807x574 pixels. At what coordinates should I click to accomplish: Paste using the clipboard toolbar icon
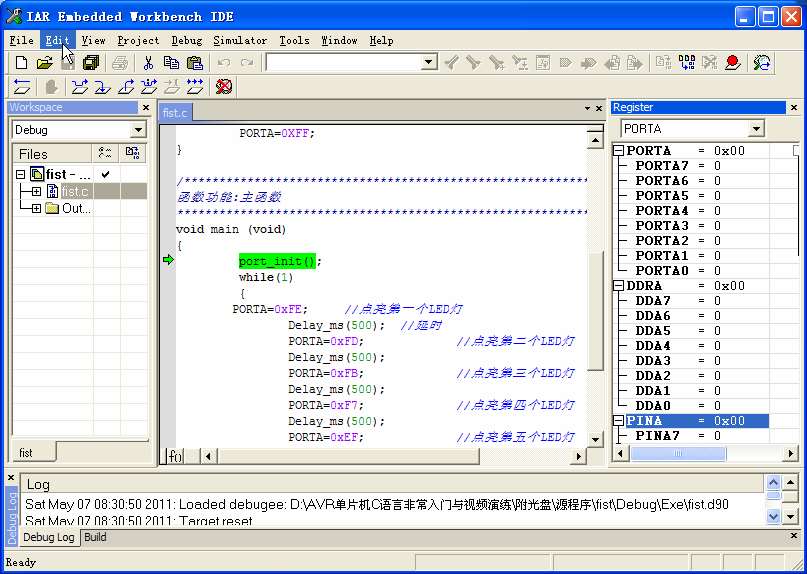(x=193, y=63)
